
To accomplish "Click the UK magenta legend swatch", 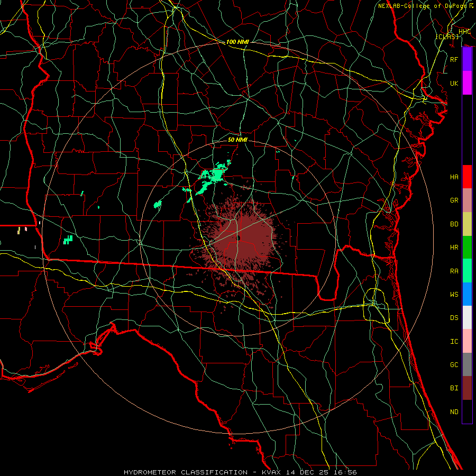I will point(467,83).
